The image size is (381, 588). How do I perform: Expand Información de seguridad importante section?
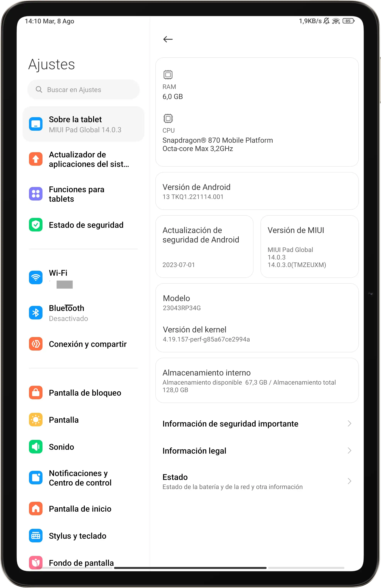[257, 423]
